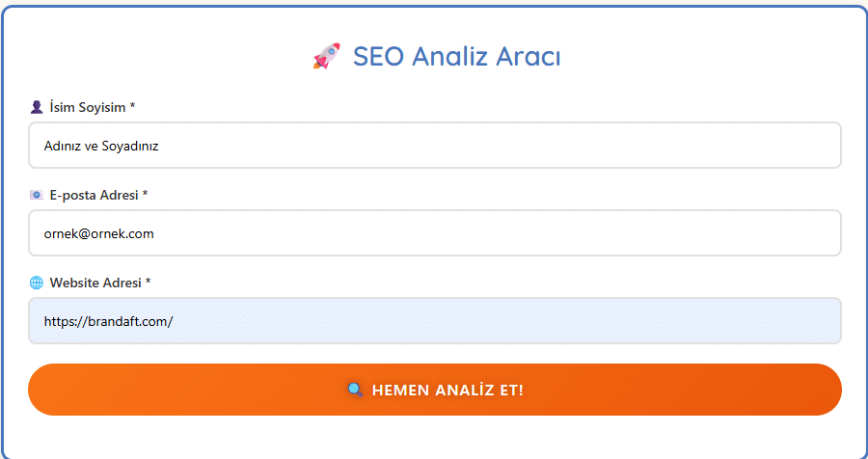
Task: Click the https://brandaft.com/ URL text
Action: tap(108, 322)
